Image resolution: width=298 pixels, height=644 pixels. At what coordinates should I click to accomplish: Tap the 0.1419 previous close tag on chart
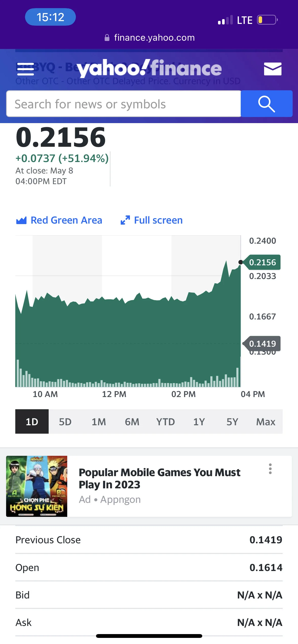coord(262,344)
